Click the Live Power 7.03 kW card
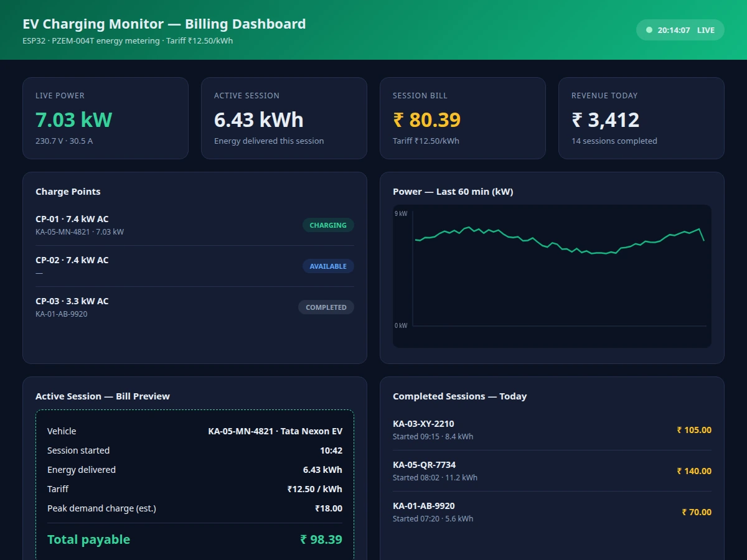Viewport: 747px width, 560px height. tap(105, 118)
